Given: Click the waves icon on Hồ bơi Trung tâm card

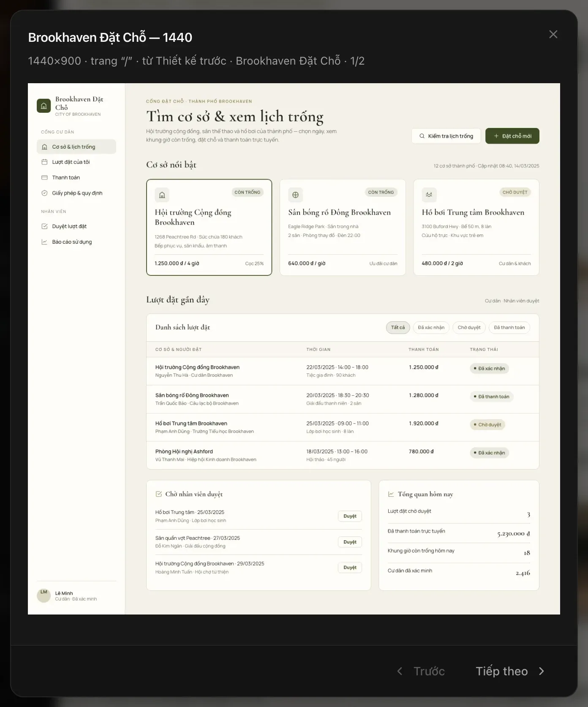Looking at the screenshot, I should (429, 195).
